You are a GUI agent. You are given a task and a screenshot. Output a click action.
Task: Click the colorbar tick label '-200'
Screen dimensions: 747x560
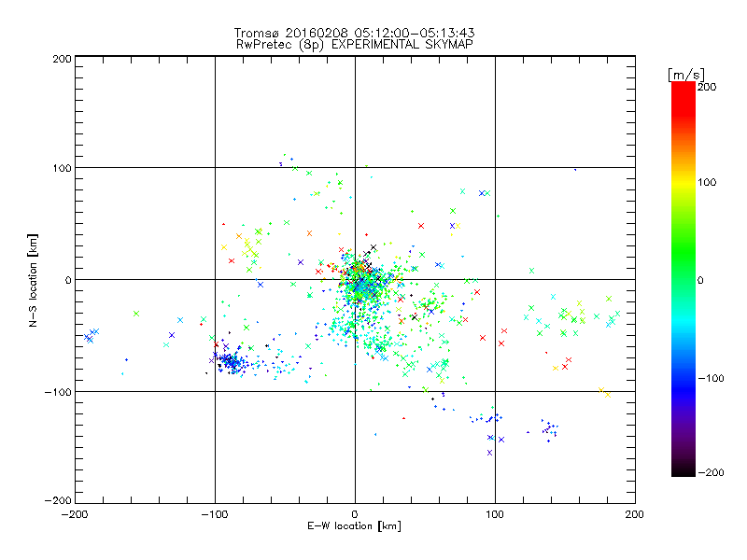[x=711, y=472]
